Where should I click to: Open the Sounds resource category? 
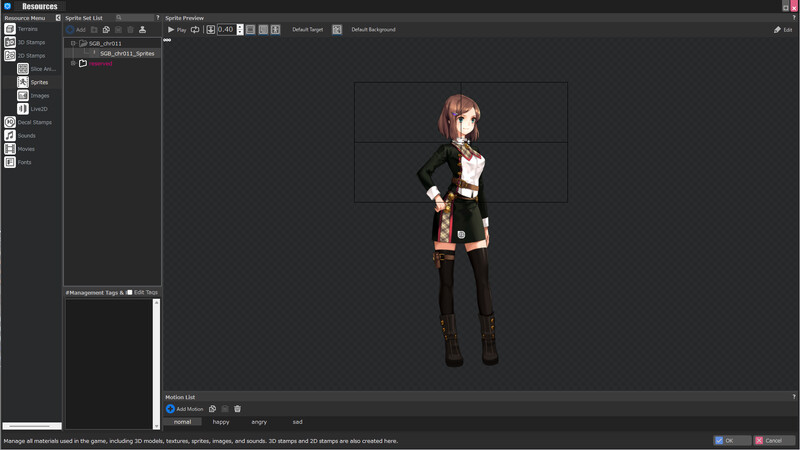click(x=20, y=136)
